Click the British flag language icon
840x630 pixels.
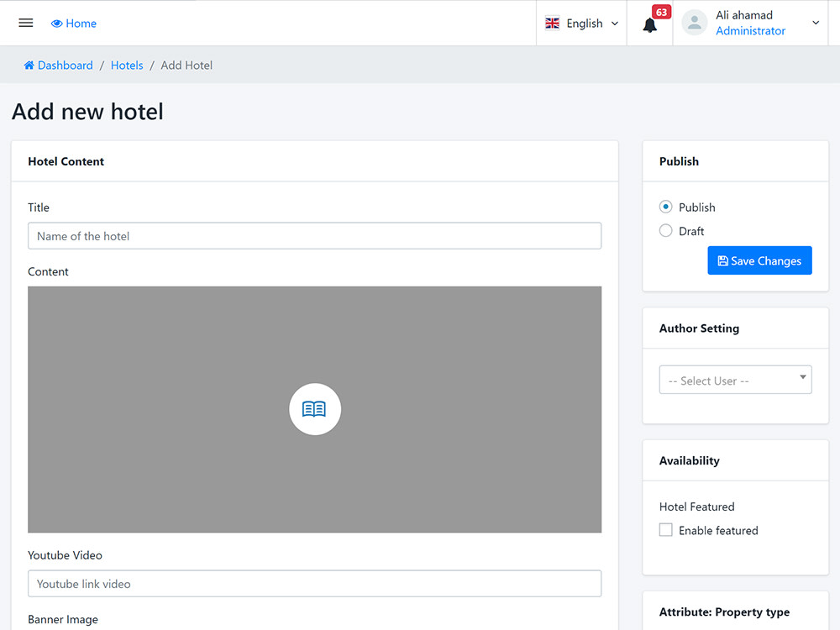[x=552, y=23]
